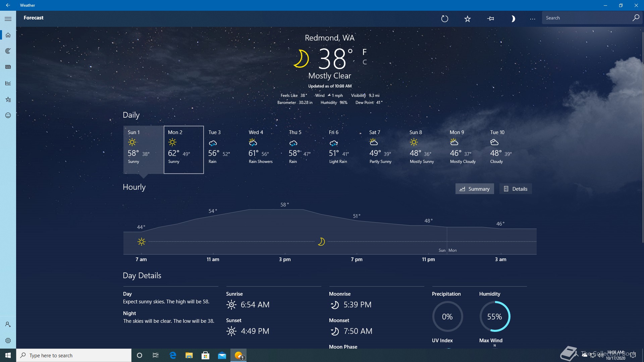This screenshot has width=644, height=362.
Task: Toggle the dark theme moon icon
Action: [x=513, y=19]
